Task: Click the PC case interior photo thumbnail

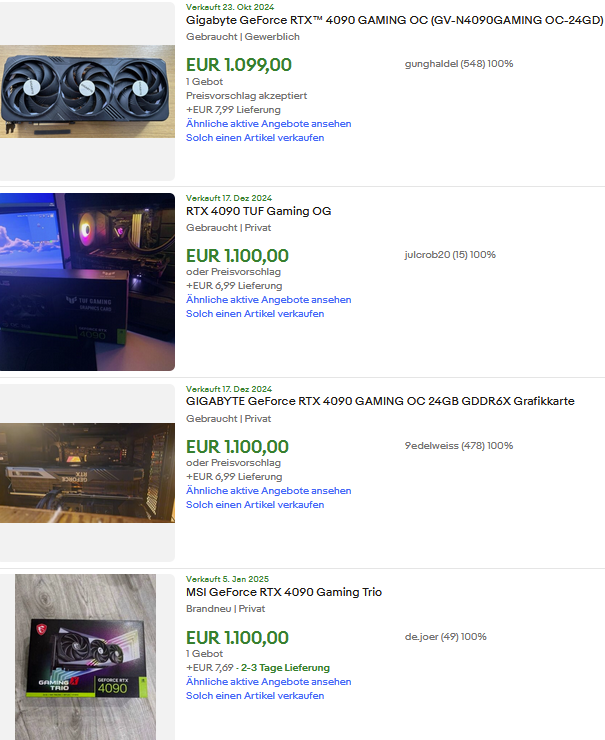Action: coord(87,473)
